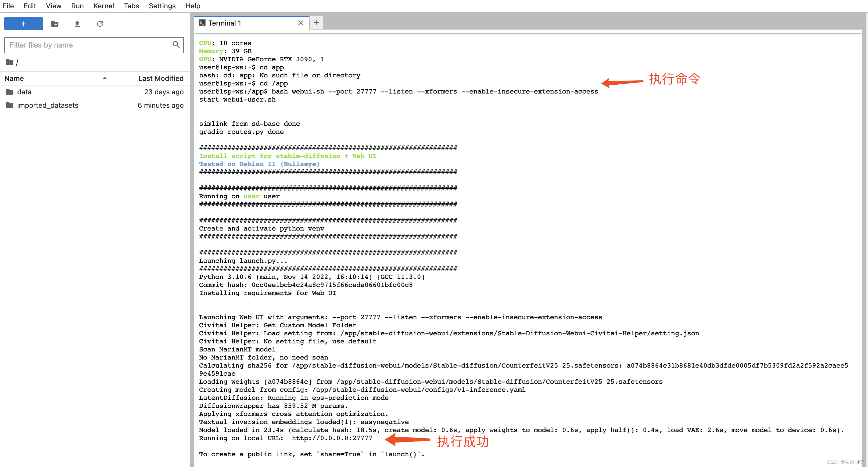Click the 'Installing requirements for Web UI' line
Viewport: 868px width, 467px height.
(267, 293)
